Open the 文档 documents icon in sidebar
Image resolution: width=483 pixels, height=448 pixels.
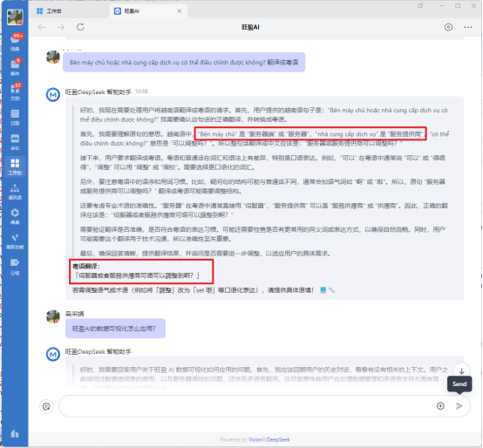tap(15, 92)
